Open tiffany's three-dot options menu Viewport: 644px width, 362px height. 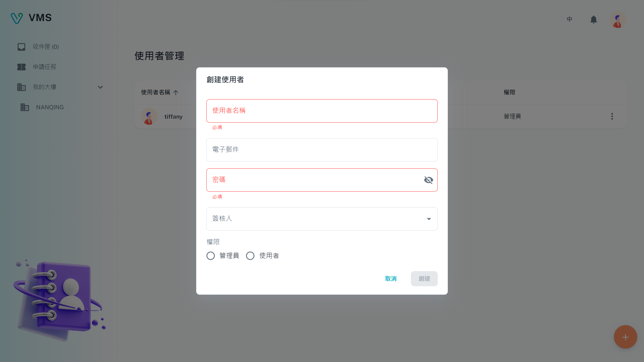pos(612,116)
